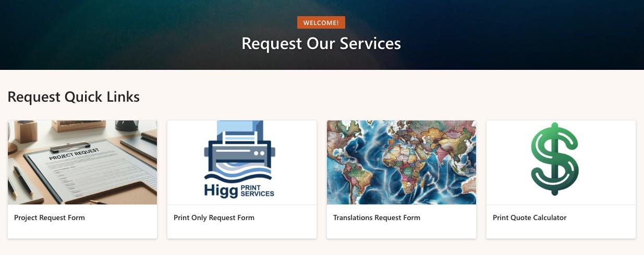Open the Print Only Request Form link
644x255 pixels.
coord(214,217)
